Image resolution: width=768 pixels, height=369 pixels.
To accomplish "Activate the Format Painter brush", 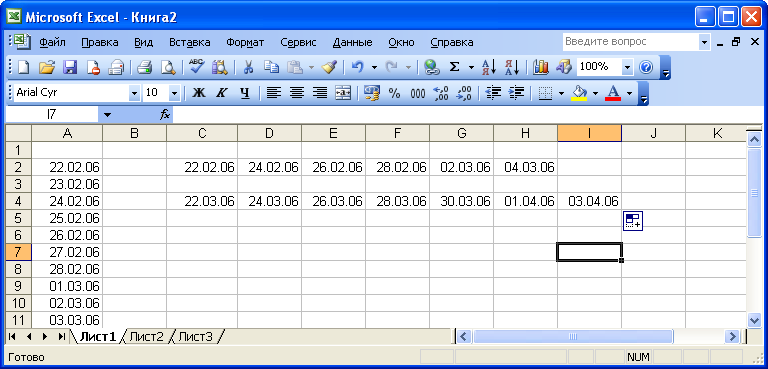I will [330, 67].
